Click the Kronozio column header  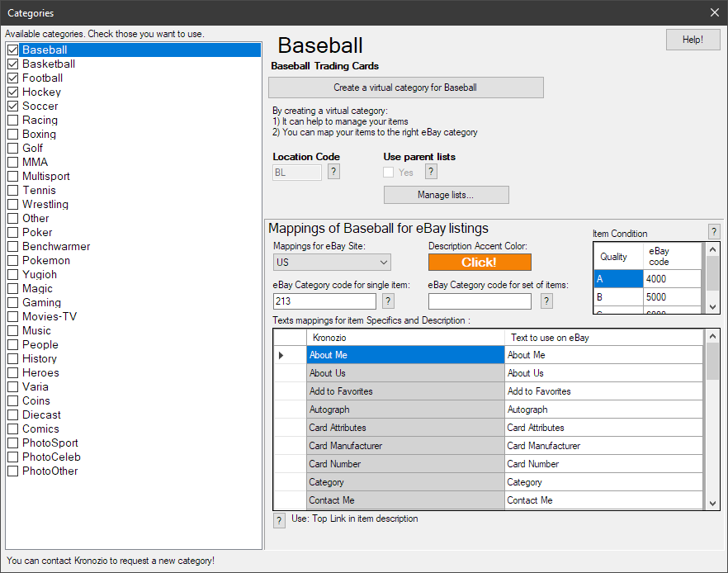(x=405, y=338)
